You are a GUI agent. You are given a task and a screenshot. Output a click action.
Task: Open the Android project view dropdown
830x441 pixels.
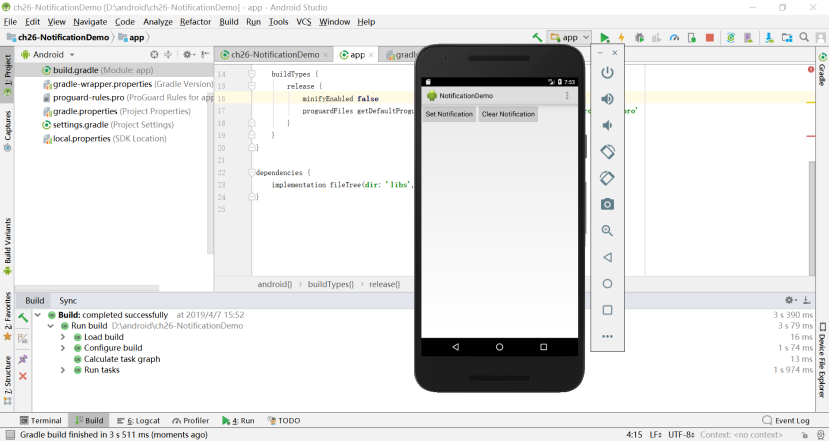click(48, 54)
